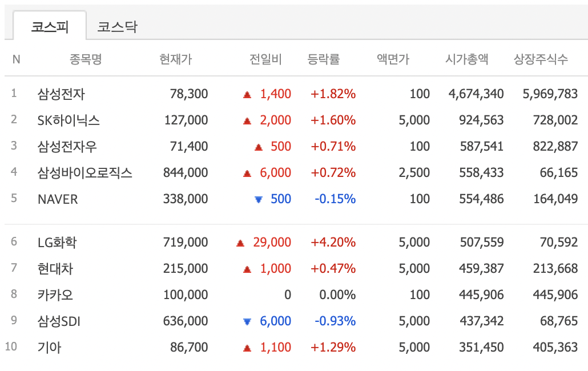Open the 카카오 stock link
588x371 pixels.
pos(55,295)
